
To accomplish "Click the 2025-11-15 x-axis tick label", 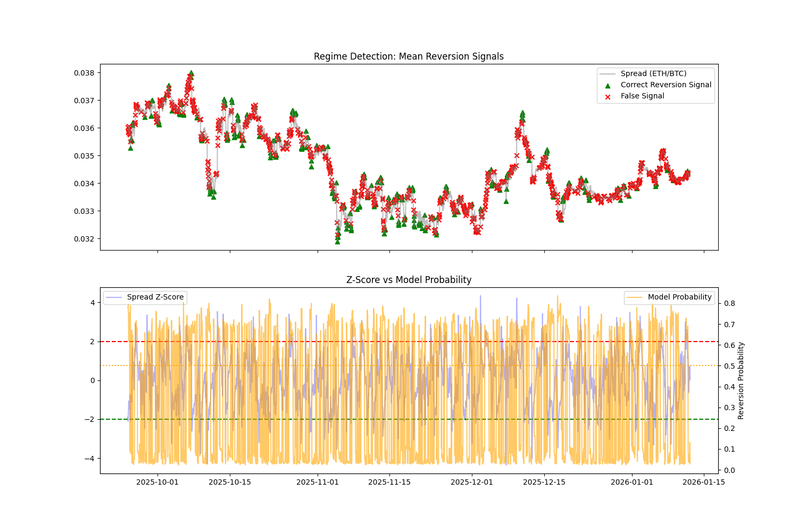I will (389, 482).
